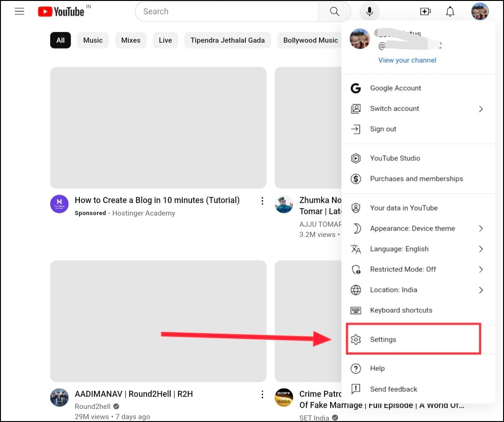Select the All filter chip
Viewport: 504px width, 422px height.
(x=60, y=40)
